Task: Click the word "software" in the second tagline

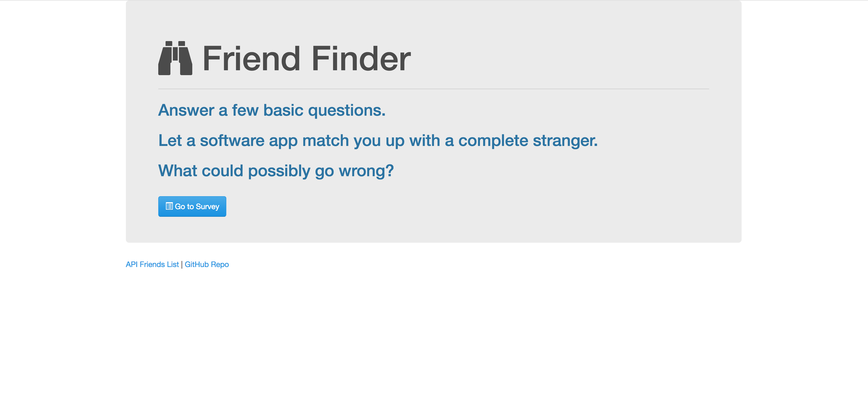Action: [232, 140]
